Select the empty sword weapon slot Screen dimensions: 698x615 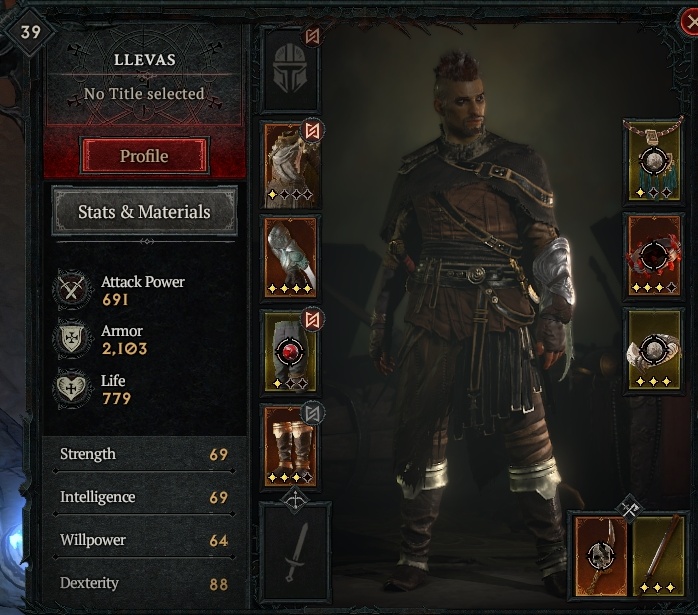pos(295,552)
